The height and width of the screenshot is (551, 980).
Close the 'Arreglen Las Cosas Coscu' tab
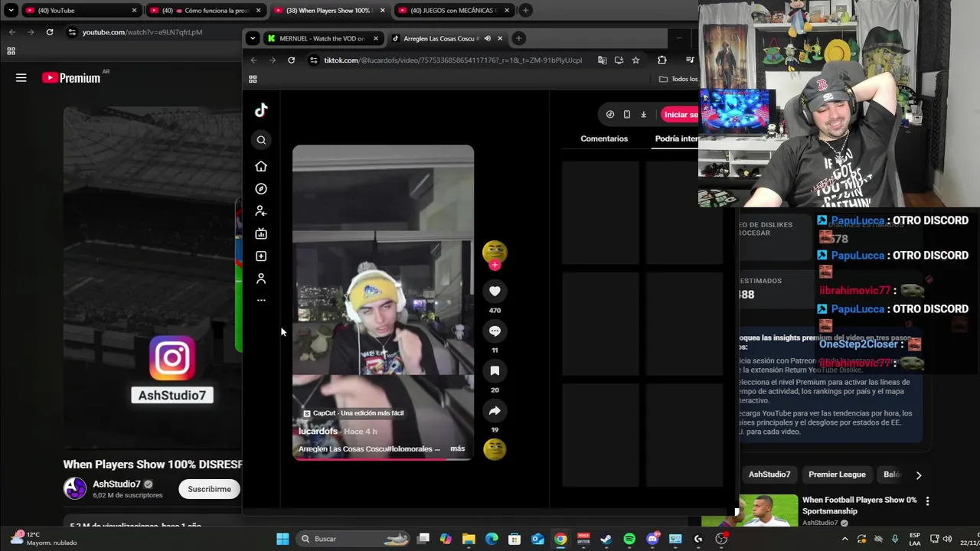(x=500, y=38)
